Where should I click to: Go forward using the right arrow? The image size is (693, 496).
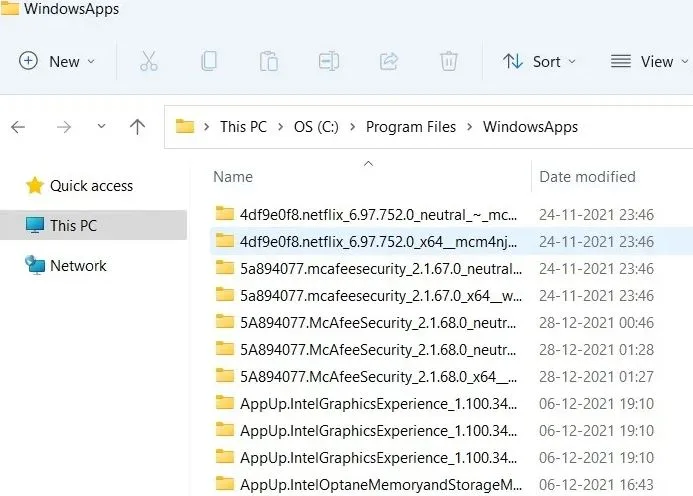[64, 127]
